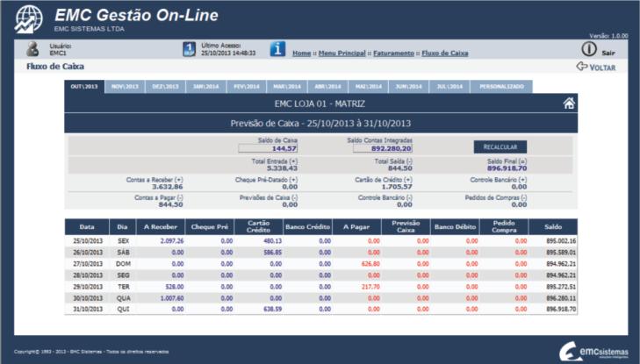The height and width of the screenshot is (364, 640).
Task: Open the Faturamento breadcrumb link
Action: (x=393, y=53)
